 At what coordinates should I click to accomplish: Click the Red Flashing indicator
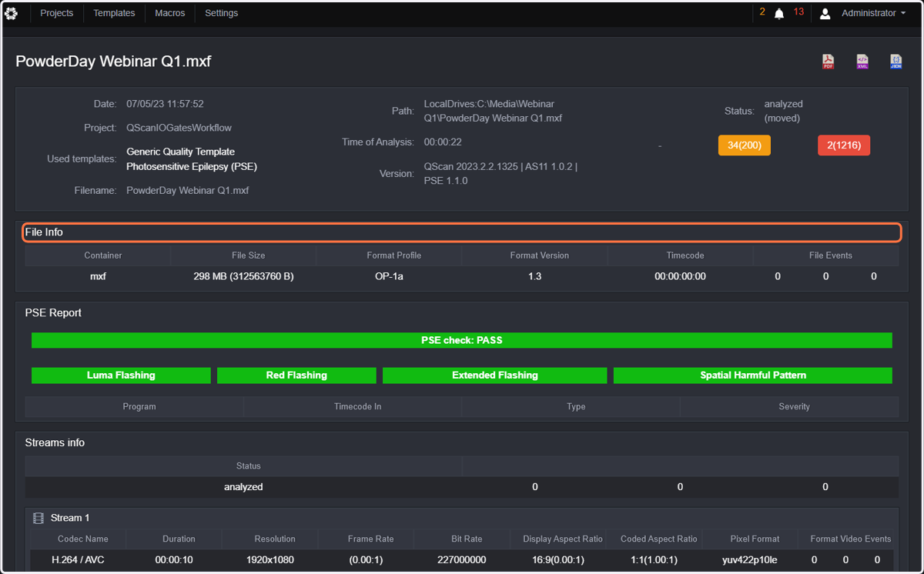[296, 375]
